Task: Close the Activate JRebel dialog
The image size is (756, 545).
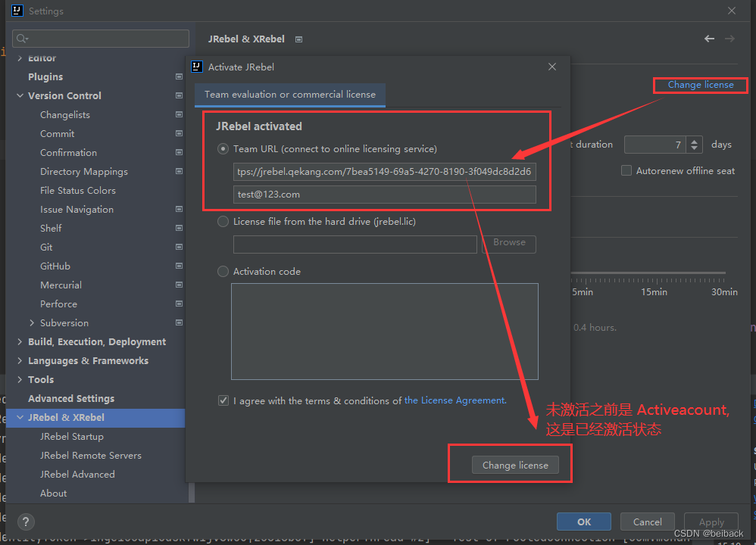Action: [552, 67]
